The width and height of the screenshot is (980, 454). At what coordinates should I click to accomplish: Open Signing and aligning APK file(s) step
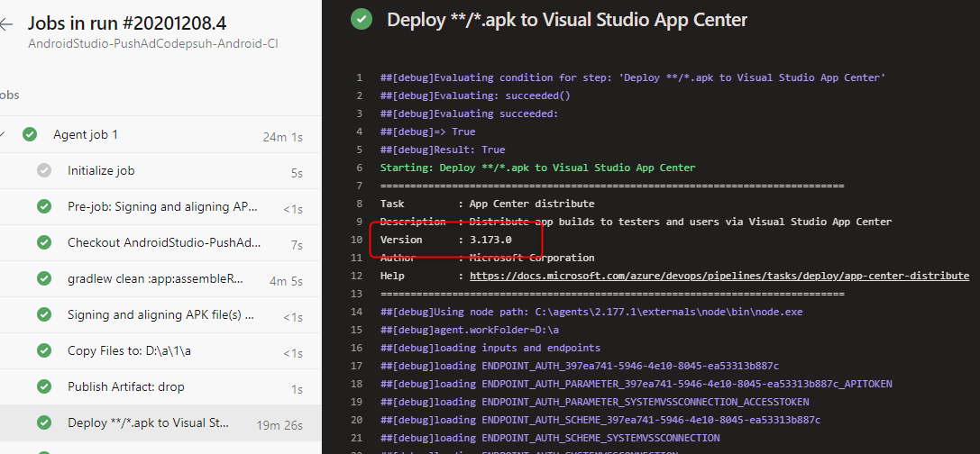(160, 314)
